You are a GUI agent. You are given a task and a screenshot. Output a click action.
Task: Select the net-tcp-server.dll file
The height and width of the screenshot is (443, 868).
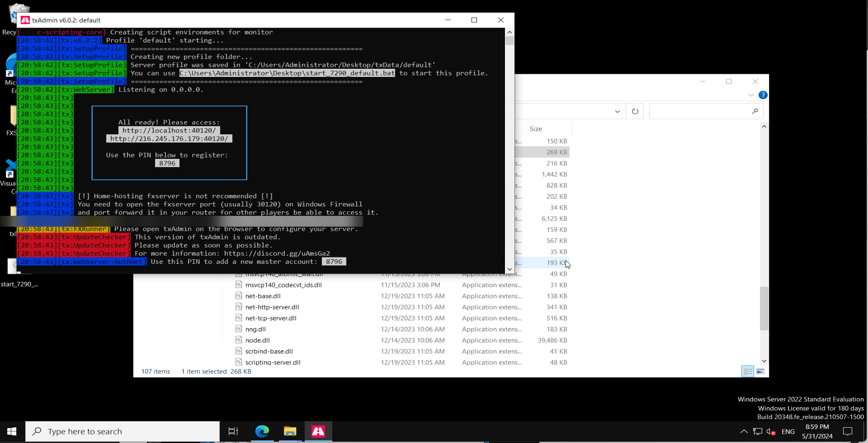(x=271, y=319)
